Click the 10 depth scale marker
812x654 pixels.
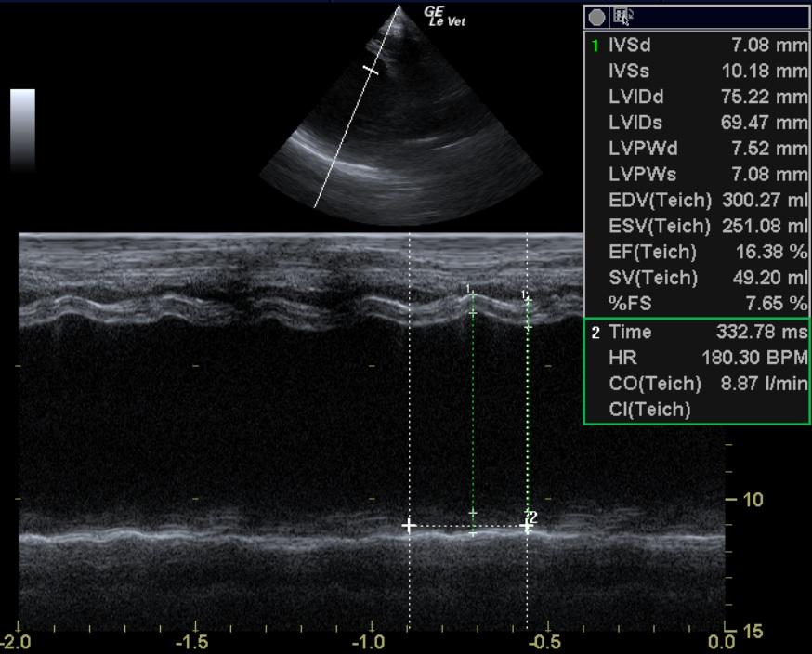click(752, 500)
